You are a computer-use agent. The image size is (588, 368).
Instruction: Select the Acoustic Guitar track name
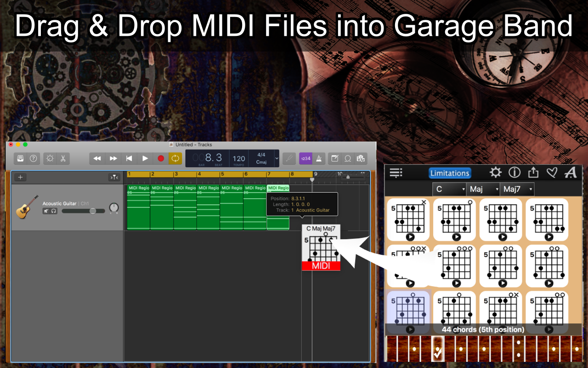pyautogui.click(x=60, y=203)
